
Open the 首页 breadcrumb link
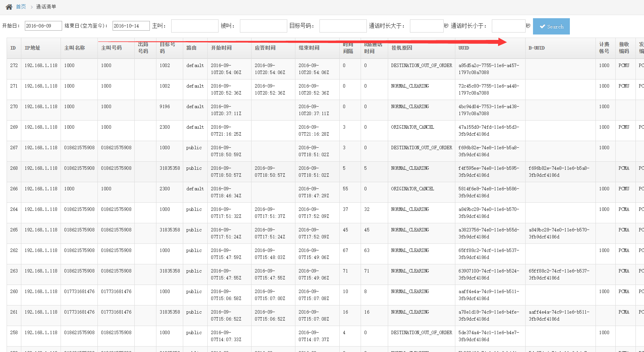point(21,7)
